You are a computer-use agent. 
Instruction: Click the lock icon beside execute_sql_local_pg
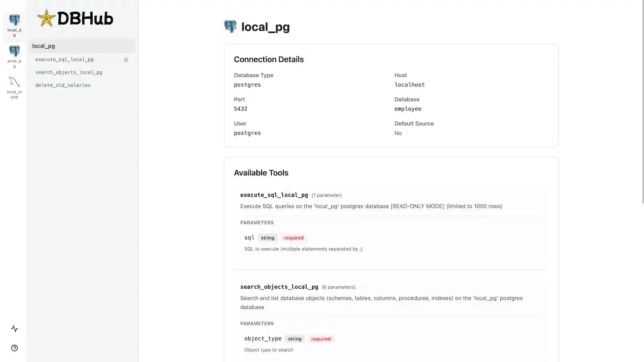[x=126, y=60]
